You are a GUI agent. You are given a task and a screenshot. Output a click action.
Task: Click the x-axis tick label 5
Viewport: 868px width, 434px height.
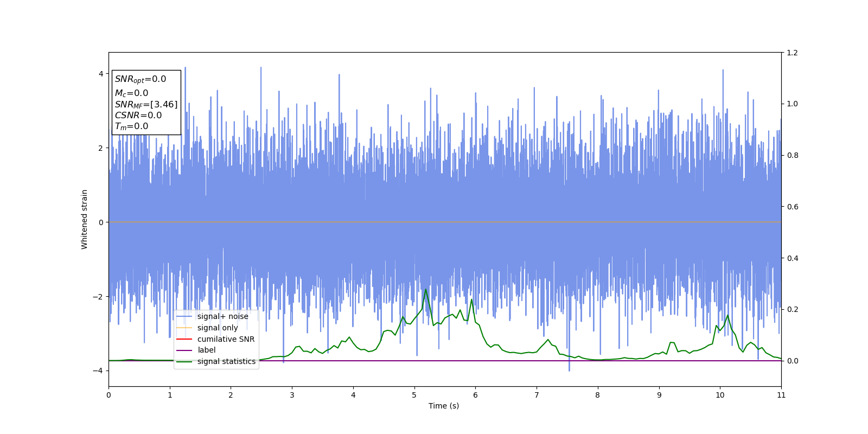pos(414,395)
